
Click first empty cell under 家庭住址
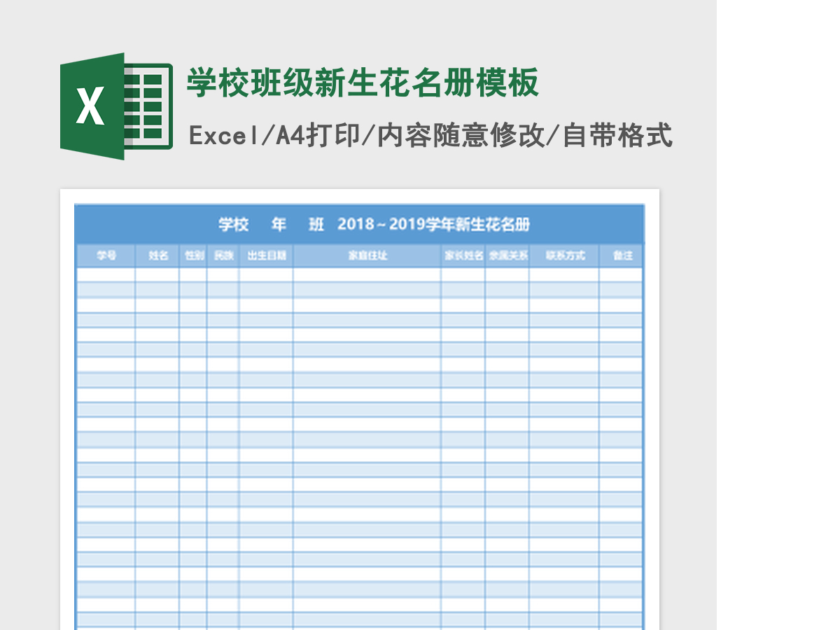367,274
